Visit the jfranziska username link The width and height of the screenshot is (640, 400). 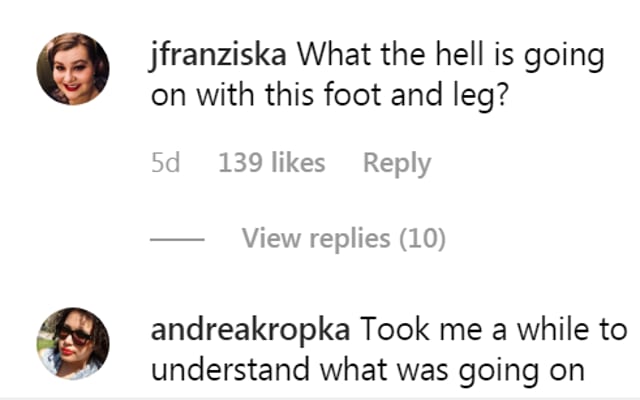click(x=218, y=56)
